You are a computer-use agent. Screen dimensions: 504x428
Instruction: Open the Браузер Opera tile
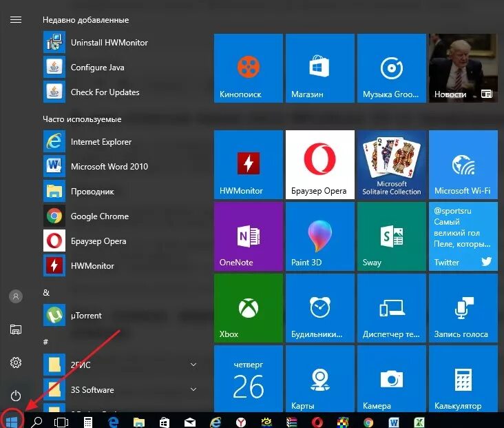click(320, 165)
